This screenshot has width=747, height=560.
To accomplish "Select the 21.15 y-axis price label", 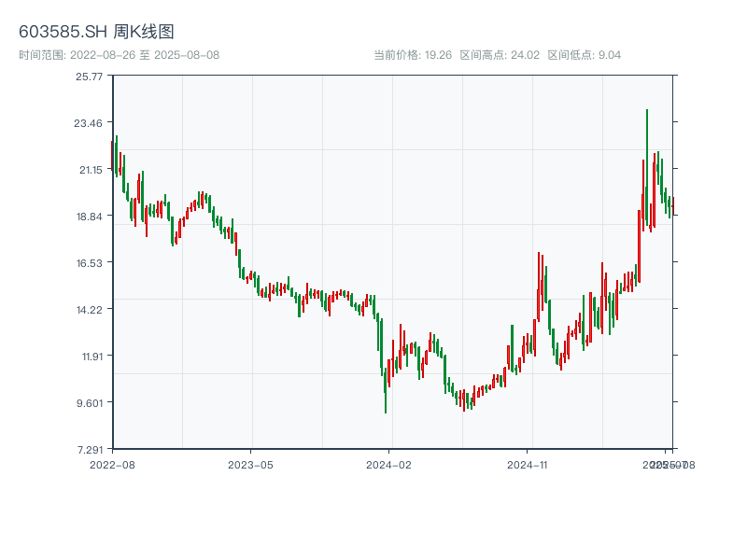I will [90, 170].
